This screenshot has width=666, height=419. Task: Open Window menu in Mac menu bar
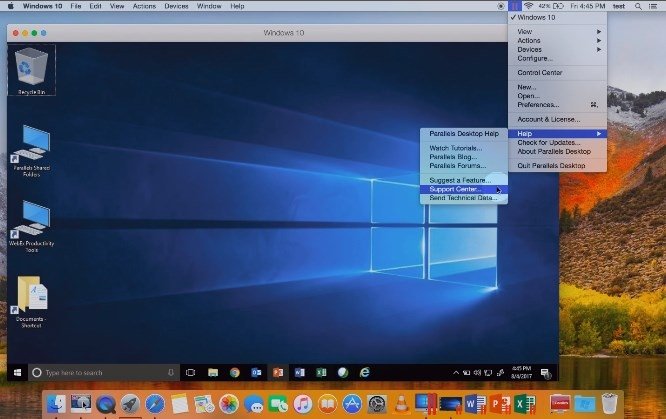click(209, 6)
